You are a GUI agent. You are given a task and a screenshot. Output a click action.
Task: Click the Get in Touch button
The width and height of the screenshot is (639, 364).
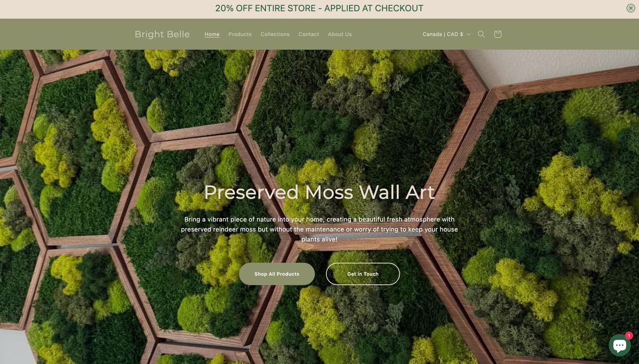tap(363, 274)
